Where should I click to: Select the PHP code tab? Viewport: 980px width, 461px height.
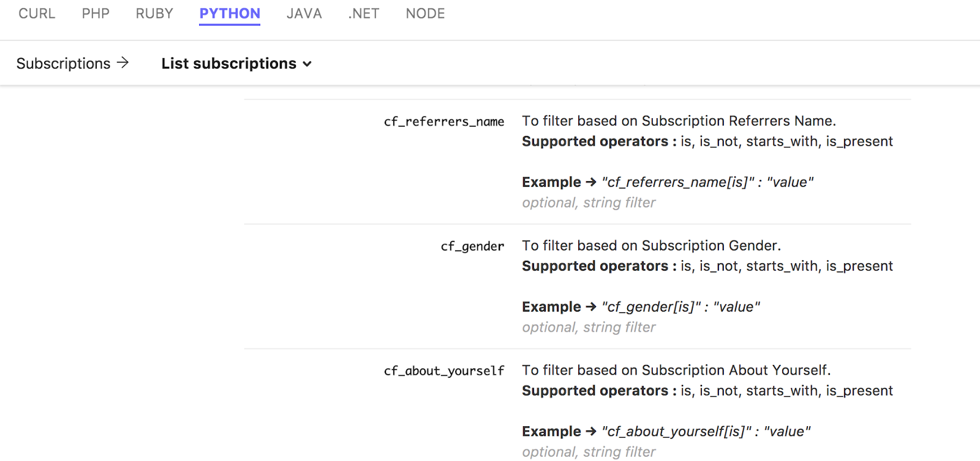point(96,13)
